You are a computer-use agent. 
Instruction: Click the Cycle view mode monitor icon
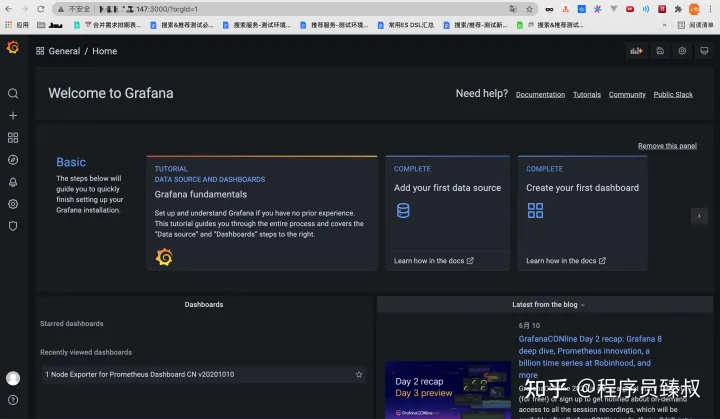coord(704,51)
